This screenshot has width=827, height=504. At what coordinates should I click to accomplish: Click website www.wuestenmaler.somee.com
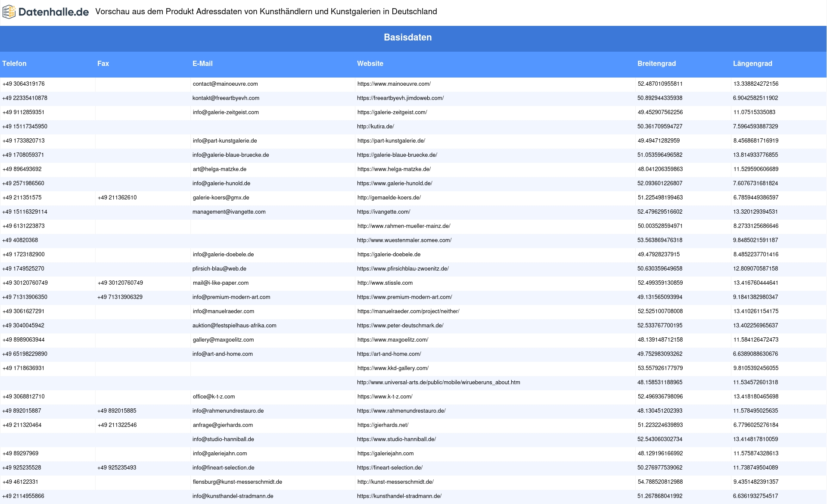click(404, 240)
